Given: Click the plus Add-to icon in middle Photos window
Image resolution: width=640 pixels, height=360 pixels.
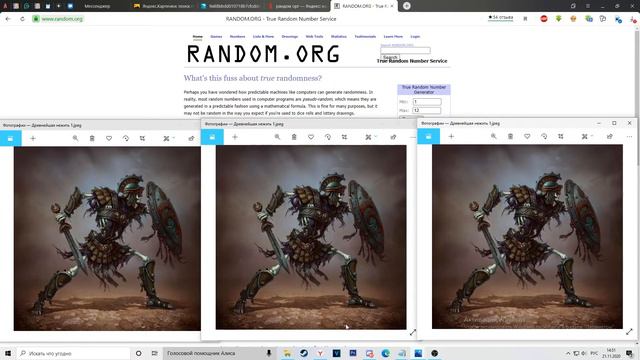Looking at the screenshot, I should (x=235, y=137).
